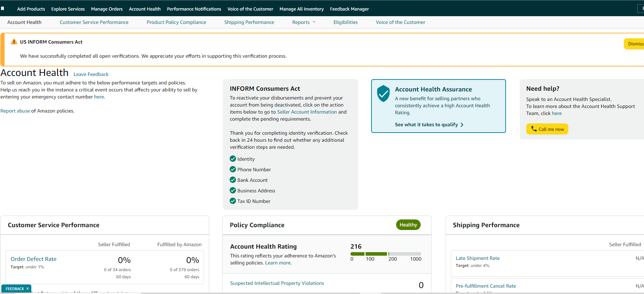Select the Account Health sub-navigation tab

click(x=24, y=22)
